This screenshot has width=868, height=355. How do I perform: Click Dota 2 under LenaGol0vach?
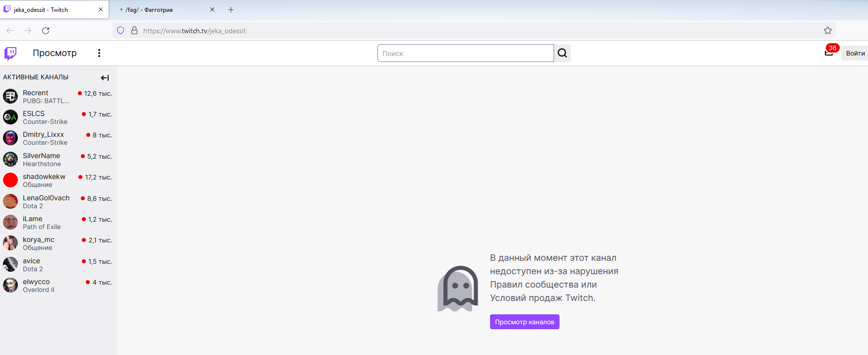point(33,206)
